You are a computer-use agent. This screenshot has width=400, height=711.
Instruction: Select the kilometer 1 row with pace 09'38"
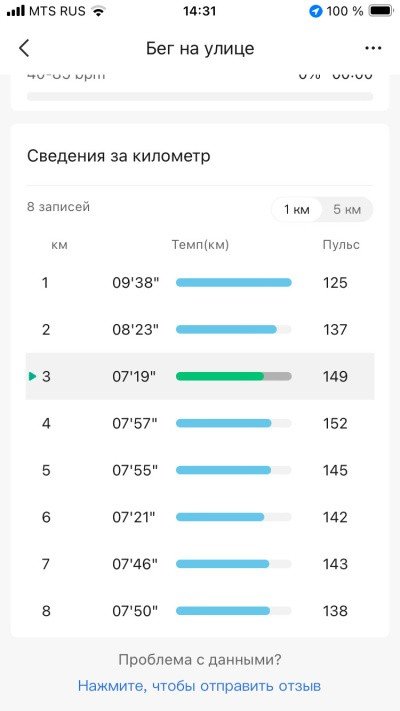pos(200,283)
